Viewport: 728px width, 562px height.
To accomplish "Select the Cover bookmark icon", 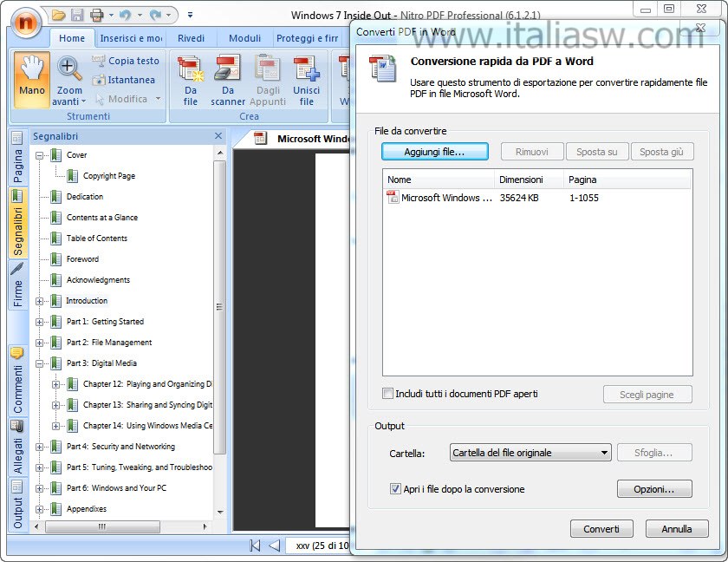I will pos(56,155).
